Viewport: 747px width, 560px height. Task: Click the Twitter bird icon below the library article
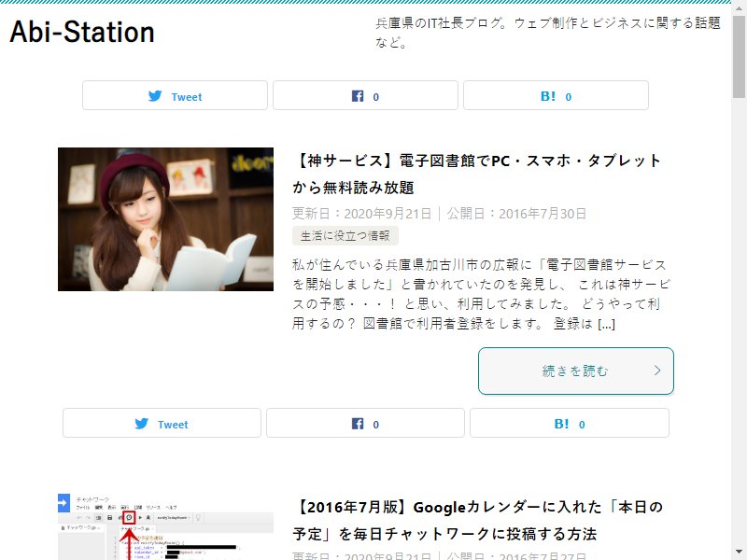click(x=142, y=424)
